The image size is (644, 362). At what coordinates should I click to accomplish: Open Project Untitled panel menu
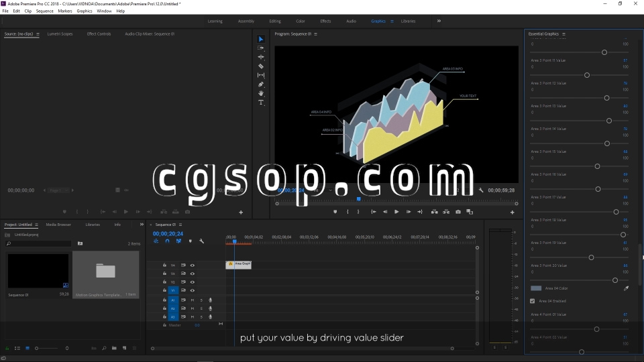[36, 225]
